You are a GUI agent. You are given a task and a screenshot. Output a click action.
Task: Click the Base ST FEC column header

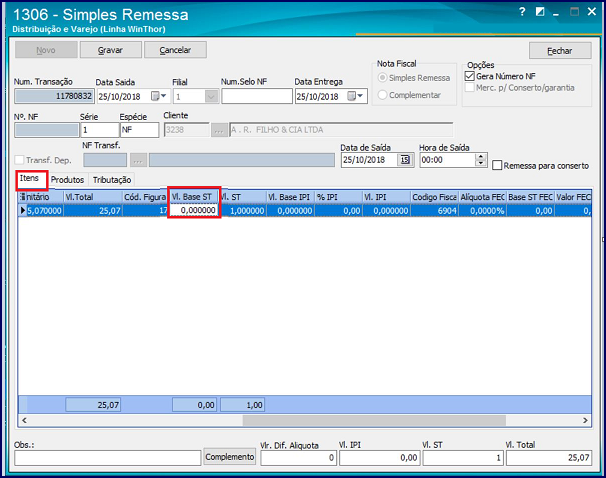click(531, 197)
